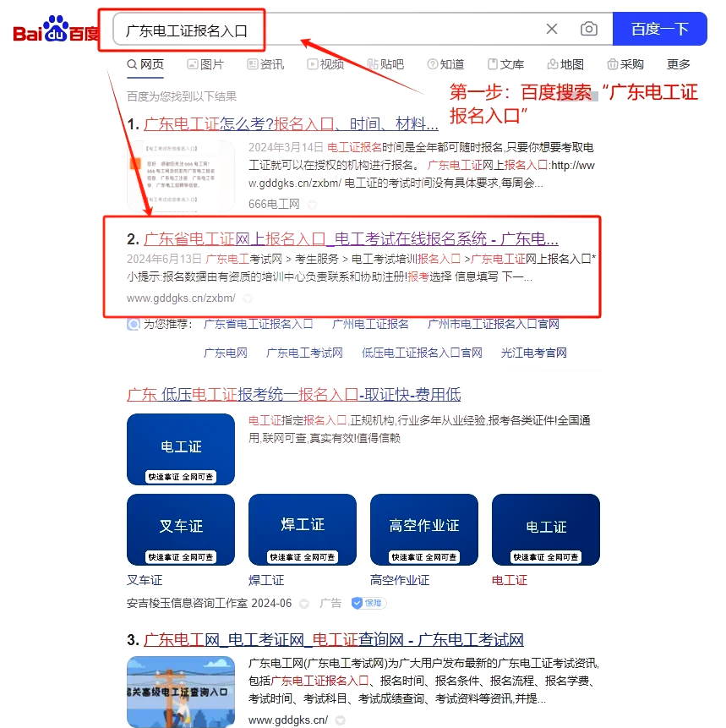
Task: Open the 采购 tab
Action: 625,64
